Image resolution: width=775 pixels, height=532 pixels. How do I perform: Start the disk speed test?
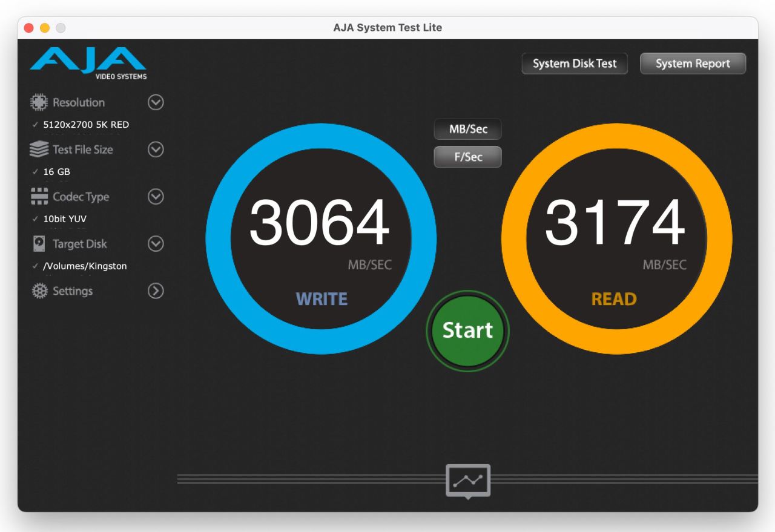467,330
